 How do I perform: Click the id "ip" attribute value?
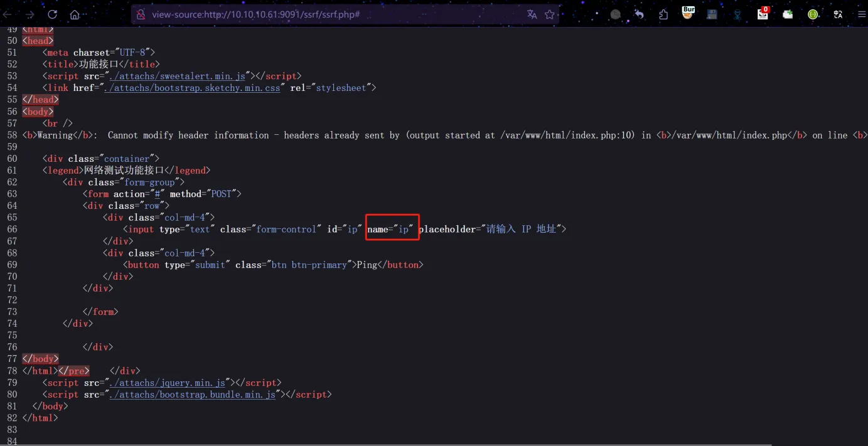(x=353, y=229)
